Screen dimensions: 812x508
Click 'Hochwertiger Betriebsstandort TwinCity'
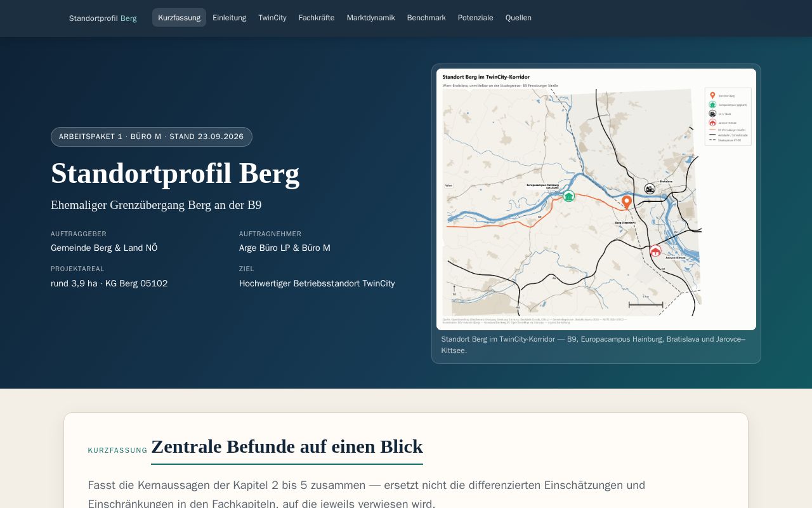(x=317, y=283)
